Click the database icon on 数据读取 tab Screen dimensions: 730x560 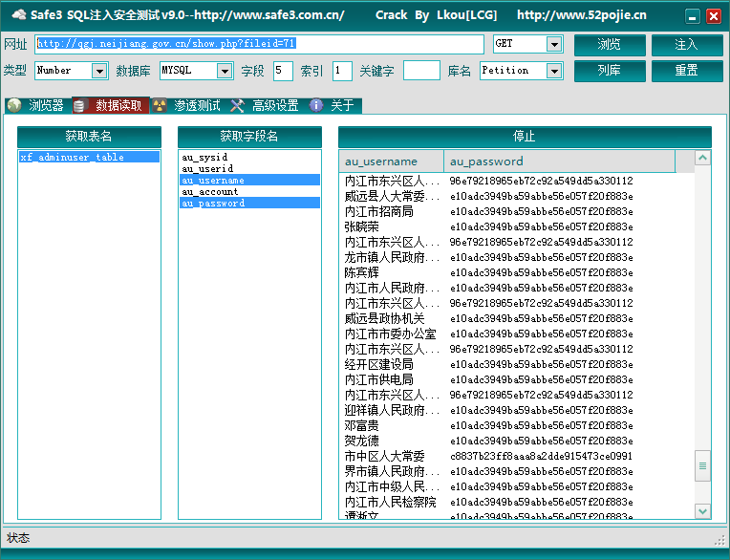pyautogui.click(x=79, y=106)
